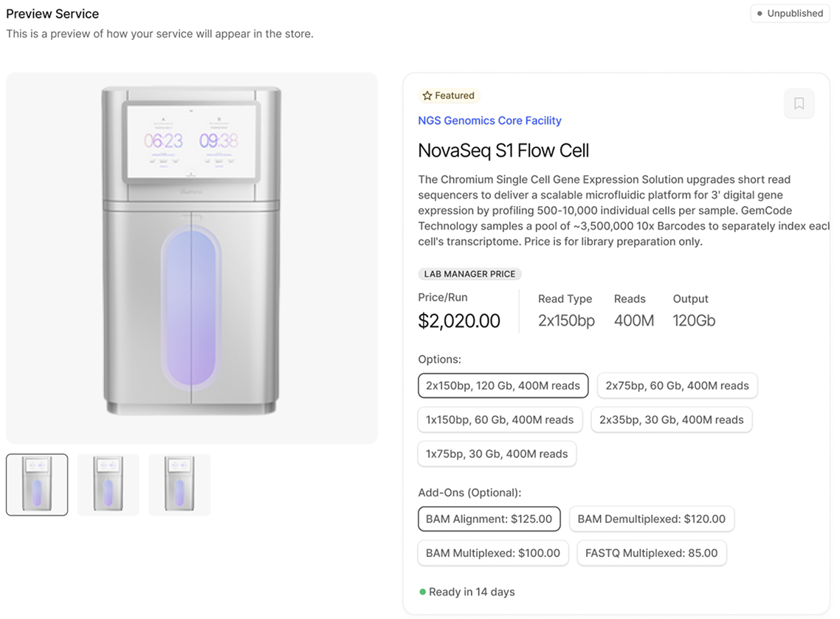Toggle the BAM Demultiplexed $120.00 add-on

(x=652, y=519)
